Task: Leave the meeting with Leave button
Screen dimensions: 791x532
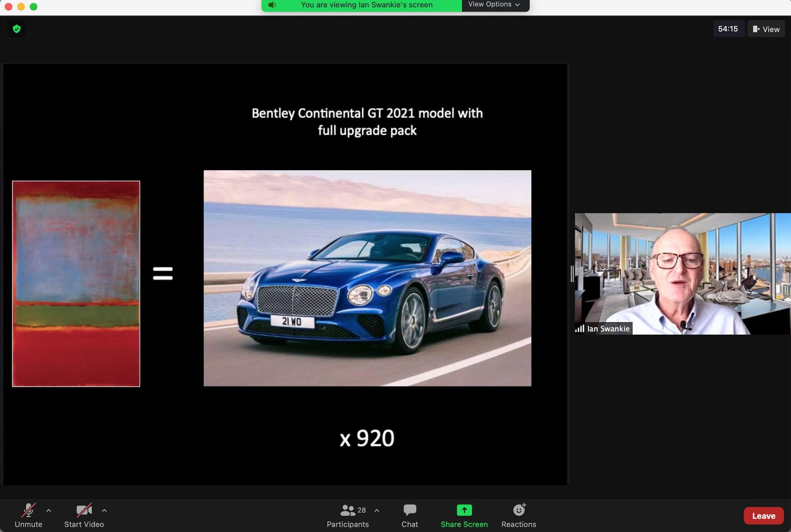Action: point(763,516)
